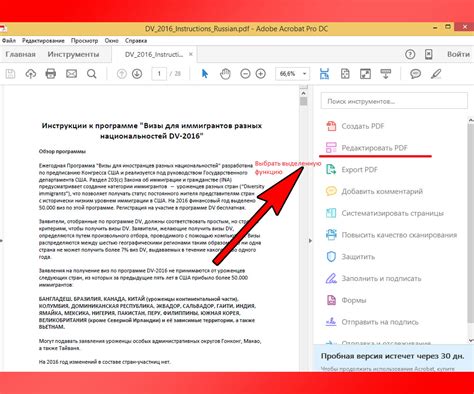Select the highlight text pen icon
This screenshot has height=394, width=474.
436,74
